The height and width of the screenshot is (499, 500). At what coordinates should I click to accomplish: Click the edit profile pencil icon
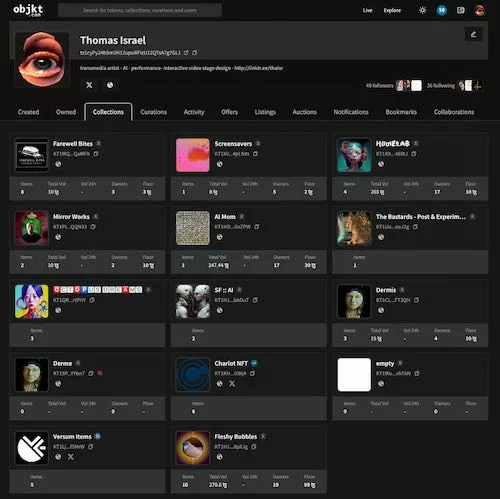coord(473,34)
